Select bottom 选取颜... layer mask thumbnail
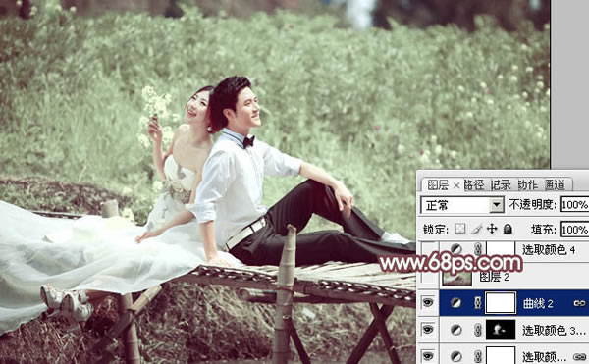589x364 pixels. pyautogui.click(x=501, y=355)
